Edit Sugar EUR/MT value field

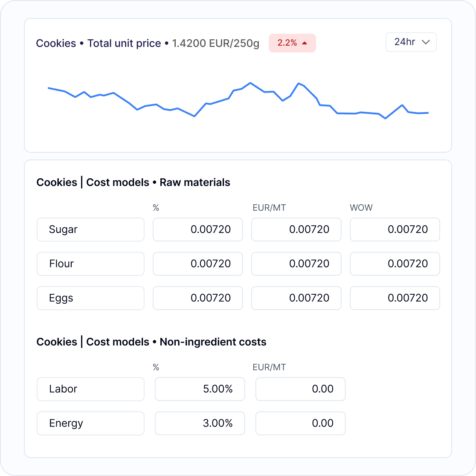[x=296, y=229]
